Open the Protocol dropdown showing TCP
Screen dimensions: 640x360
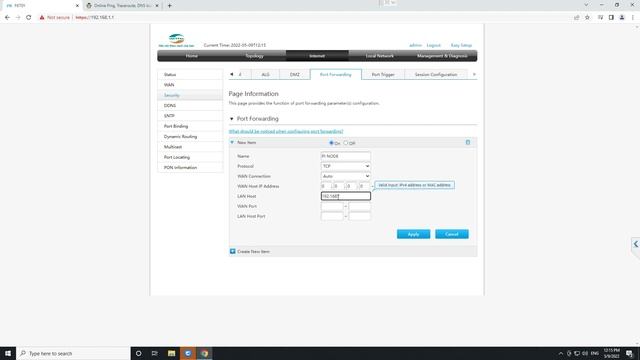[345, 166]
